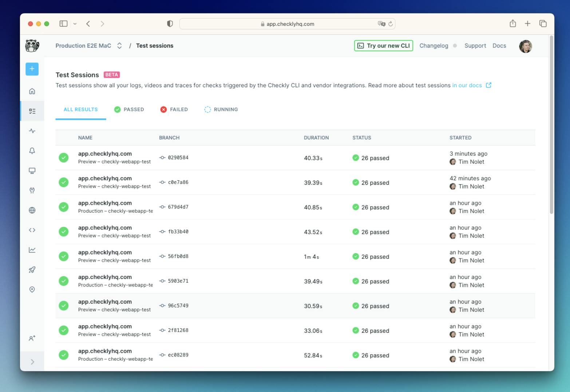The width and height of the screenshot is (570, 392).
Task: Click branch hash 96c5749
Action: (x=178, y=306)
